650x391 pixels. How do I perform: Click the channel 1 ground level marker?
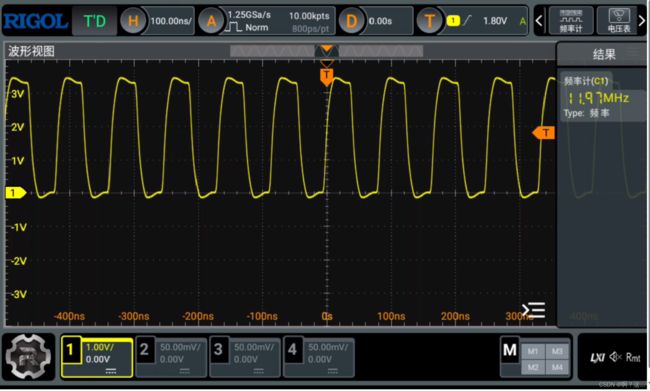click(x=15, y=193)
